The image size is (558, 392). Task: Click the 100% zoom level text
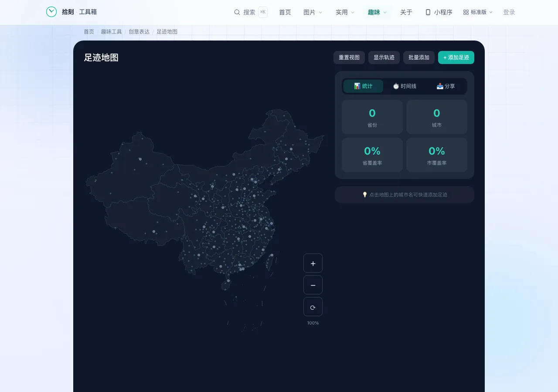coord(313,323)
